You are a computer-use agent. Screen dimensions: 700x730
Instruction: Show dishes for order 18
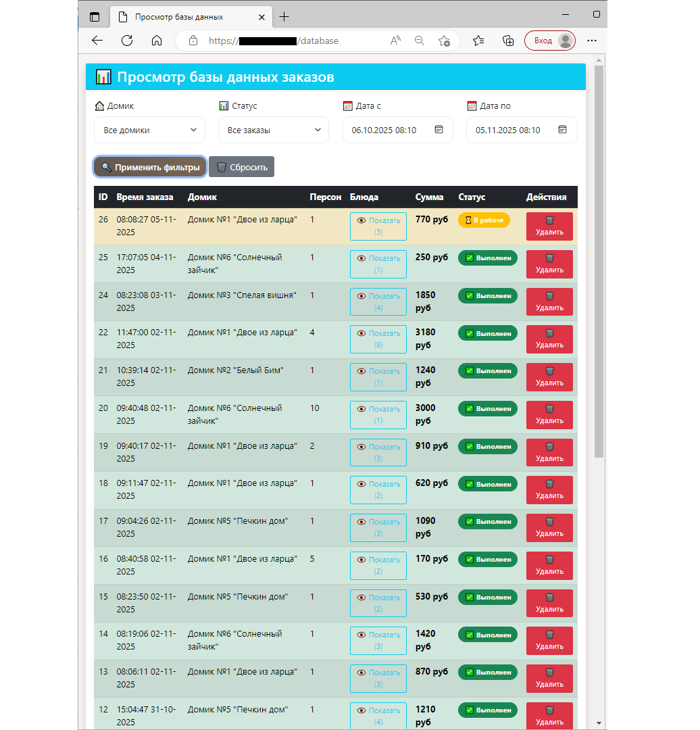tap(378, 490)
